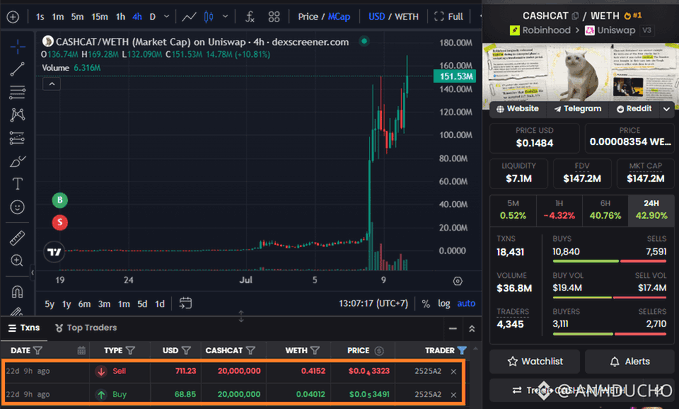Collapse the chart legend with caret button
The height and width of the screenshot is (409, 679).
52,84
